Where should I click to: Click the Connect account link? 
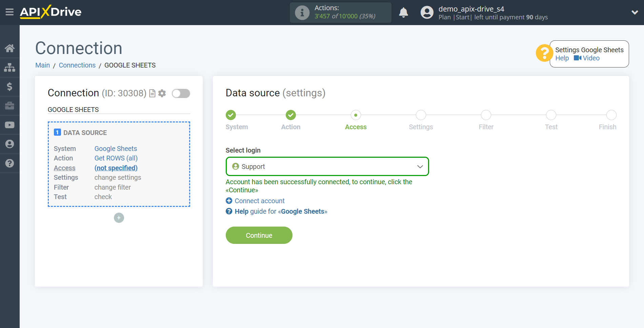[x=255, y=201]
